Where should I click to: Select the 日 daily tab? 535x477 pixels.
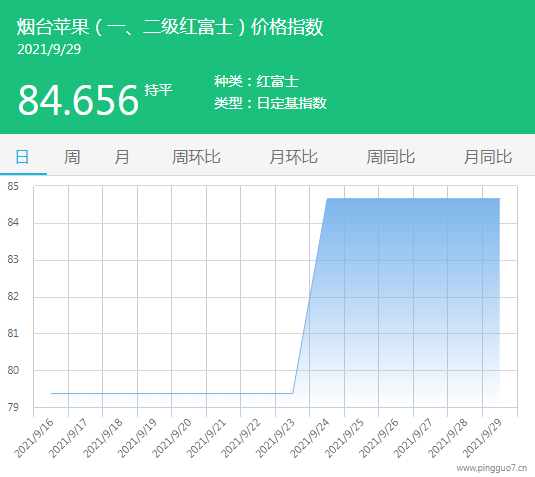(23, 157)
